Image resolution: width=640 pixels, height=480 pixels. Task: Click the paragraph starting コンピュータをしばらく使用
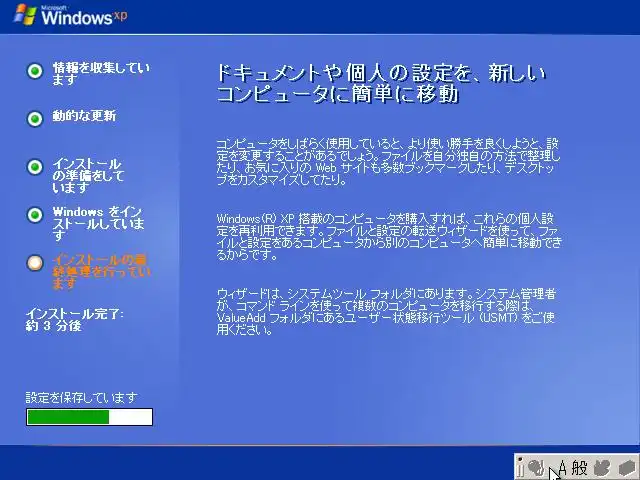coord(388,162)
